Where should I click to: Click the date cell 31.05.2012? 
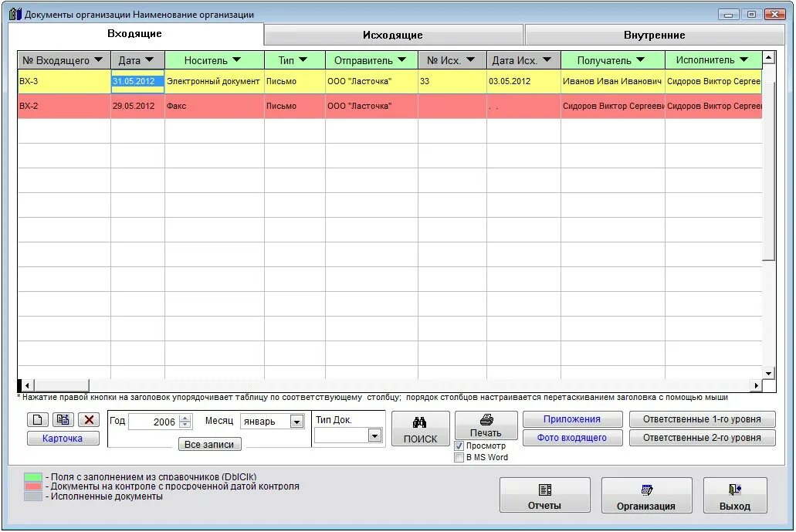137,81
